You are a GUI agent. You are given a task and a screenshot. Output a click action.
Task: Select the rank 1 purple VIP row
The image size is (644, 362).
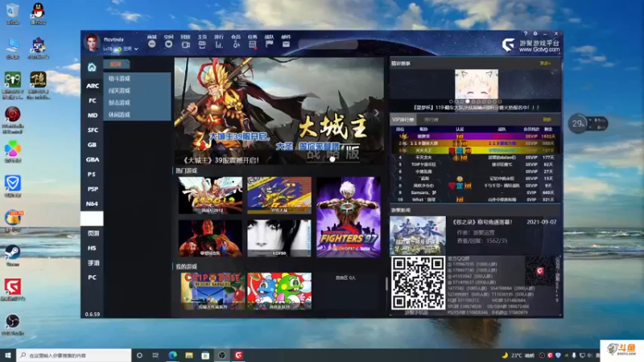pyautogui.click(x=475, y=136)
